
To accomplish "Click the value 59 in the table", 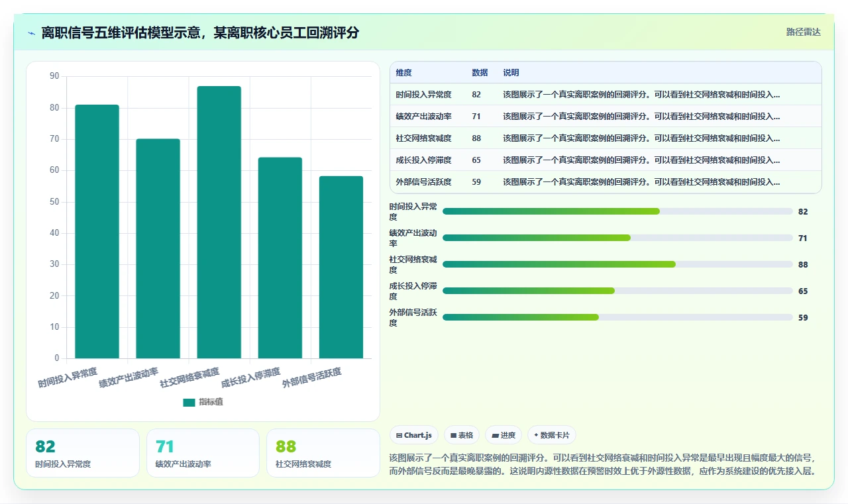I will (476, 182).
